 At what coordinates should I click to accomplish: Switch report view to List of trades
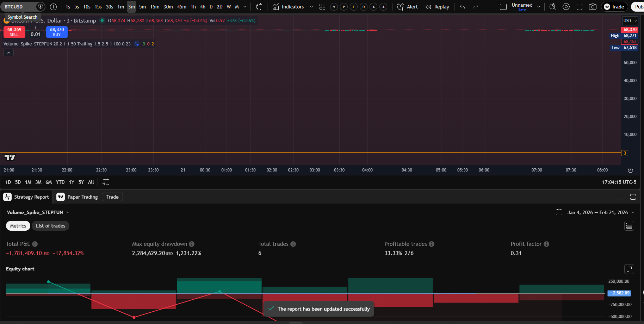(x=50, y=225)
